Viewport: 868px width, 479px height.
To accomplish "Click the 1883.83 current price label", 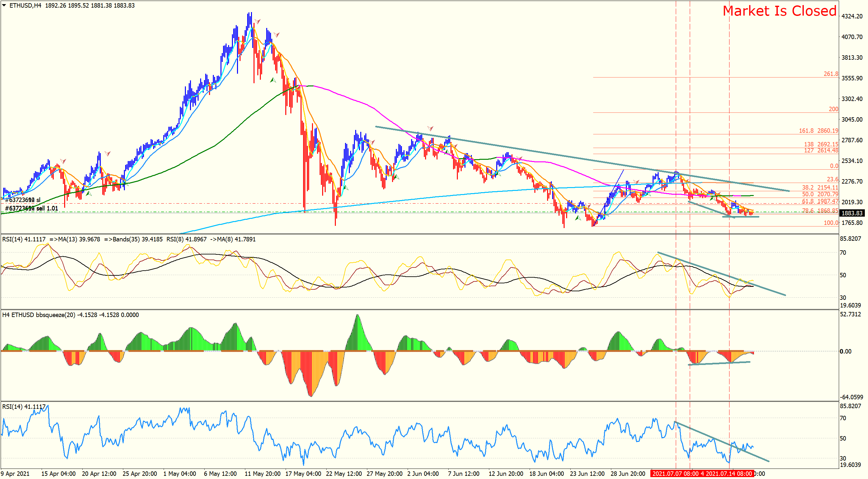I will 851,213.
